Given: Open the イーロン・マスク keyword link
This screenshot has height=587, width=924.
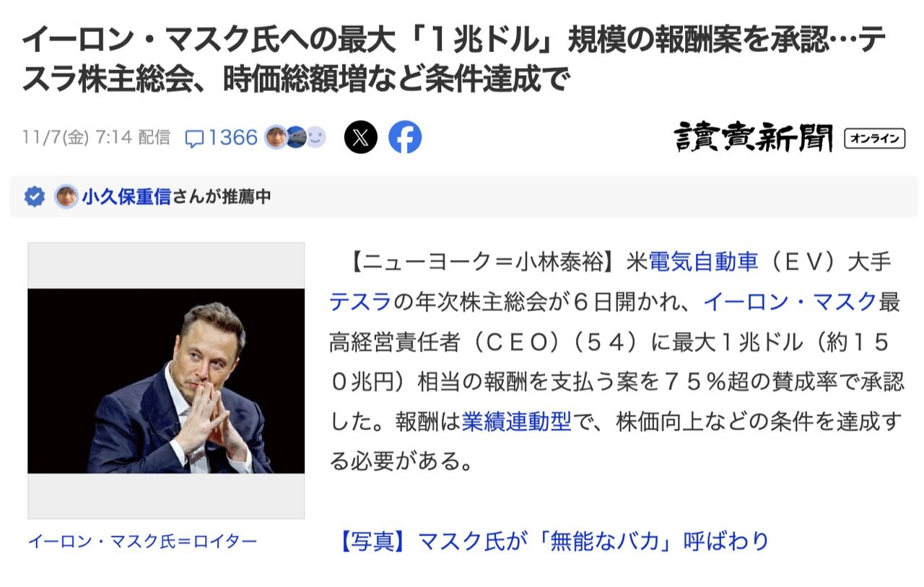Looking at the screenshot, I should click(x=790, y=302).
